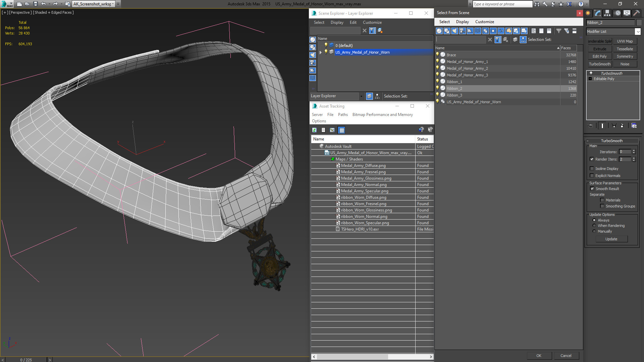
Task: Collapse the TurboSmooth rollout header
Action: [611, 141]
